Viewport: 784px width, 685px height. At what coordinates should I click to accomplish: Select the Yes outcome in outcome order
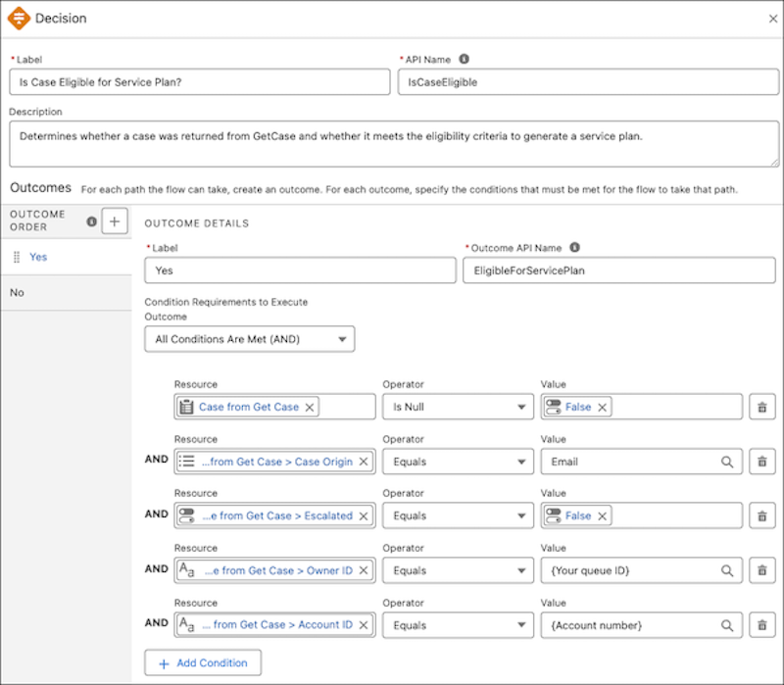38,257
